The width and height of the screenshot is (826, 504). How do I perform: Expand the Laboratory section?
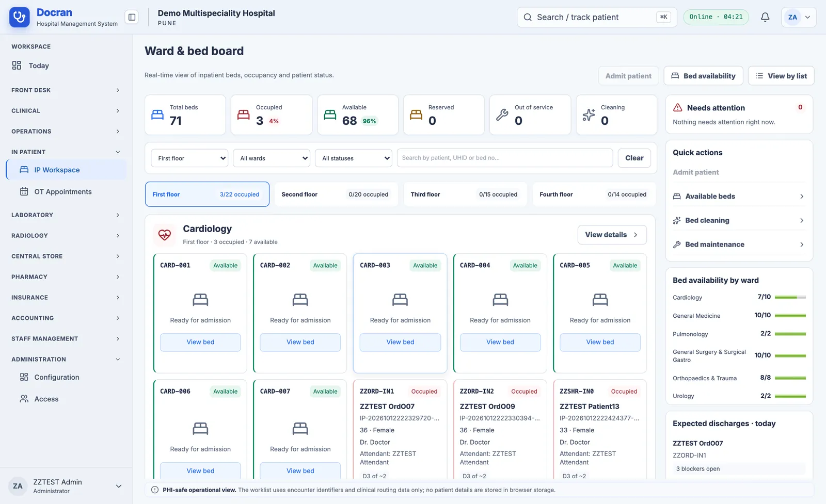pyautogui.click(x=66, y=215)
